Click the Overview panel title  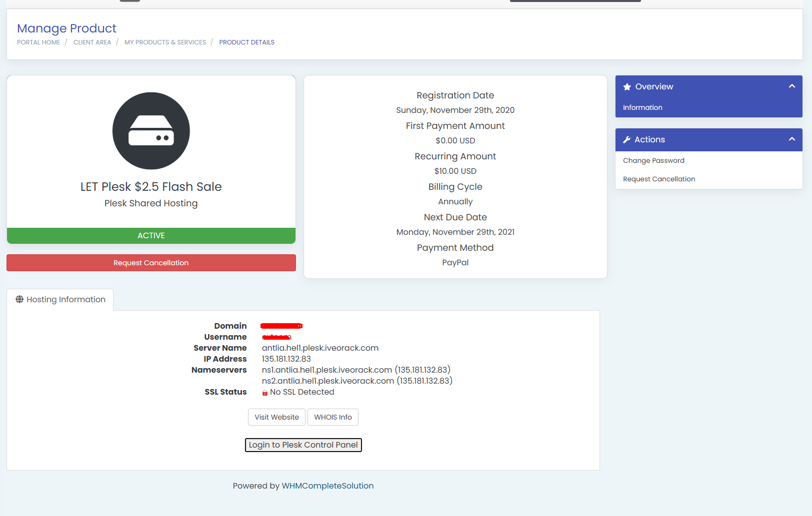click(654, 87)
